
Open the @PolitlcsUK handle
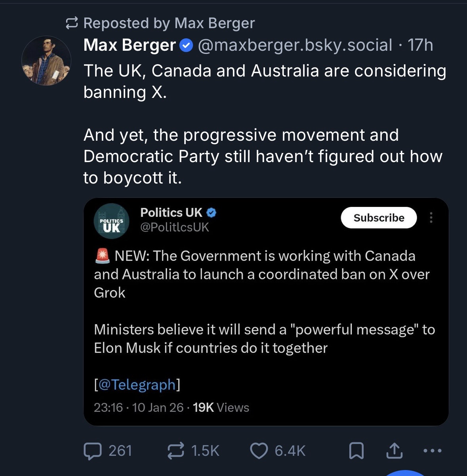175,227
